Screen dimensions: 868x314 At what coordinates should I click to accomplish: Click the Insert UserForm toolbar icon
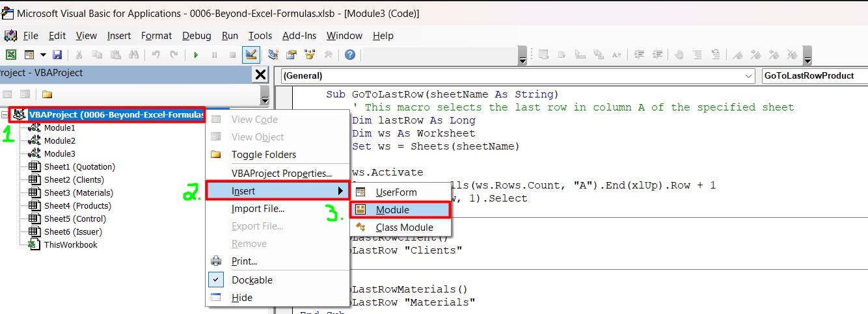pos(29,55)
